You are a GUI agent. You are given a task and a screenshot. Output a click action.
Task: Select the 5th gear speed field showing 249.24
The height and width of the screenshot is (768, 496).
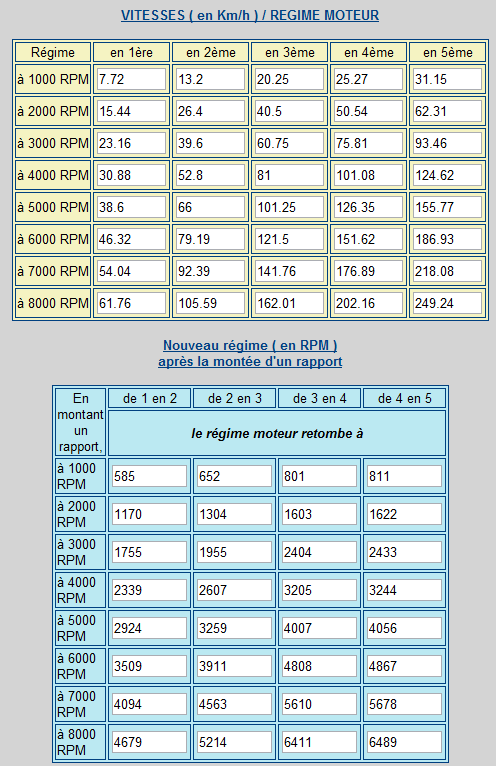click(448, 303)
